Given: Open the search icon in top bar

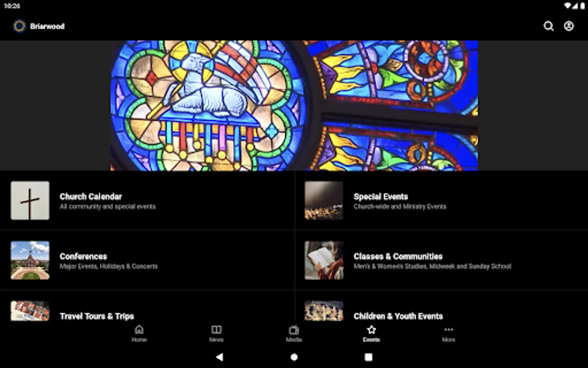Looking at the screenshot, I should coord(548,26).
